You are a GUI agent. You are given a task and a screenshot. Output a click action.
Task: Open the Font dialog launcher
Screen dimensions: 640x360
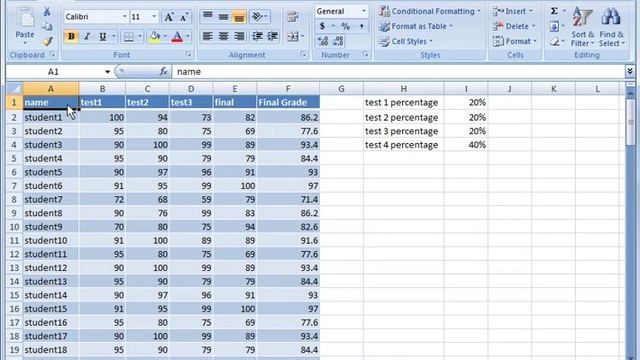pyautogui.click(x=189, y=54)
